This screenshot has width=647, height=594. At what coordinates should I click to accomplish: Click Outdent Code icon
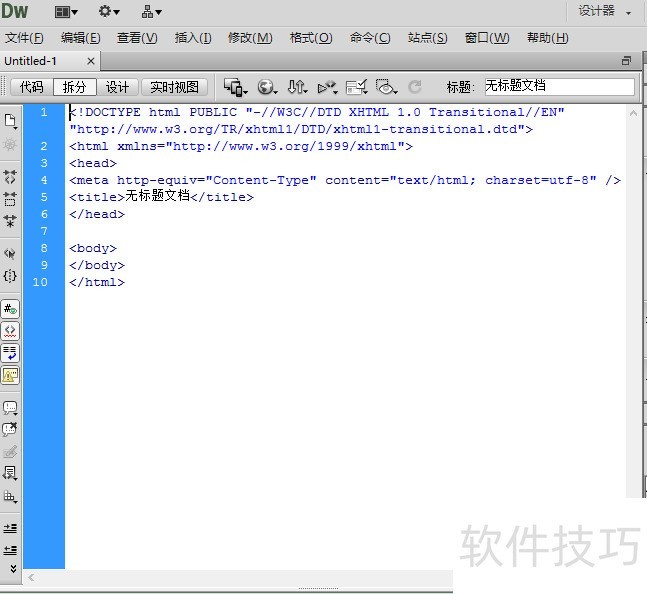(10, 549)
